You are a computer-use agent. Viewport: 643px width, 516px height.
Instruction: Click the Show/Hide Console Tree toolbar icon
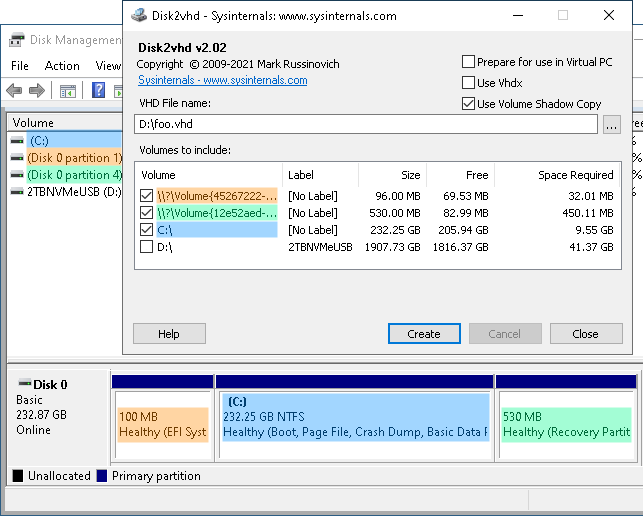[68, 91]
